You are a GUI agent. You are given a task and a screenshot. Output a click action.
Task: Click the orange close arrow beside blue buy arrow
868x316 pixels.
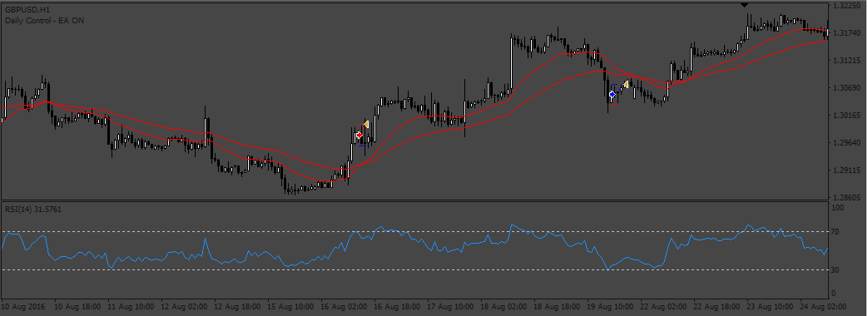point(626,84)
